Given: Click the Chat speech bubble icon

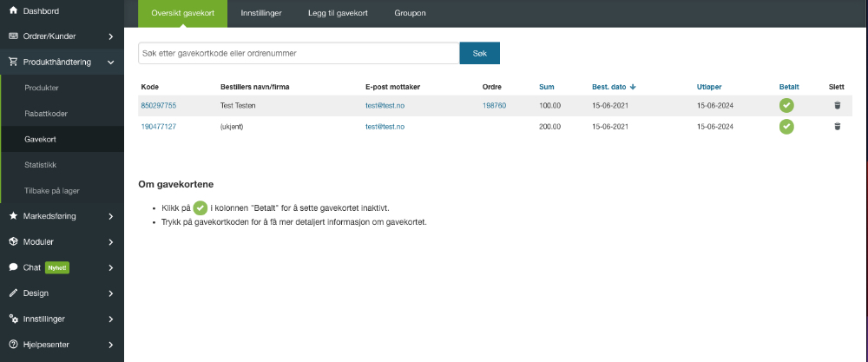Looking at the screenshot, I should pos(13,267).
